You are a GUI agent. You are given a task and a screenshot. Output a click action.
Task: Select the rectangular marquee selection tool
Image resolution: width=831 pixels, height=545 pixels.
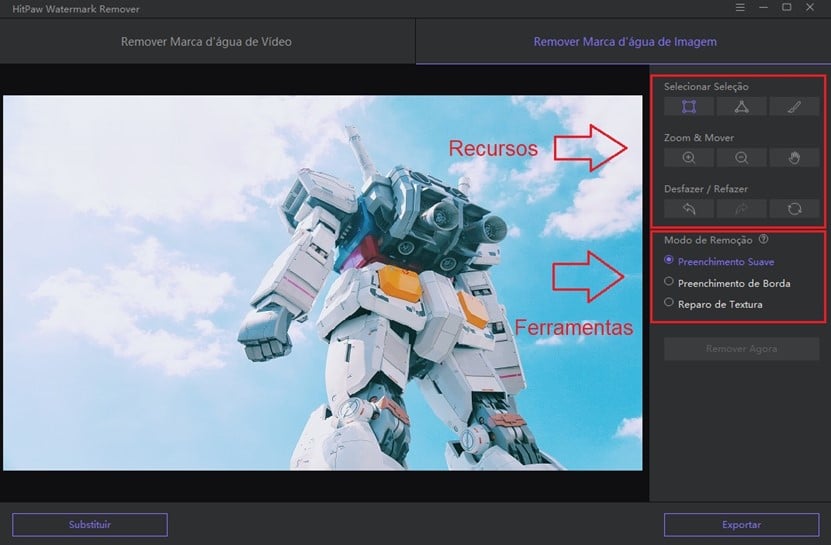point(689,107)
